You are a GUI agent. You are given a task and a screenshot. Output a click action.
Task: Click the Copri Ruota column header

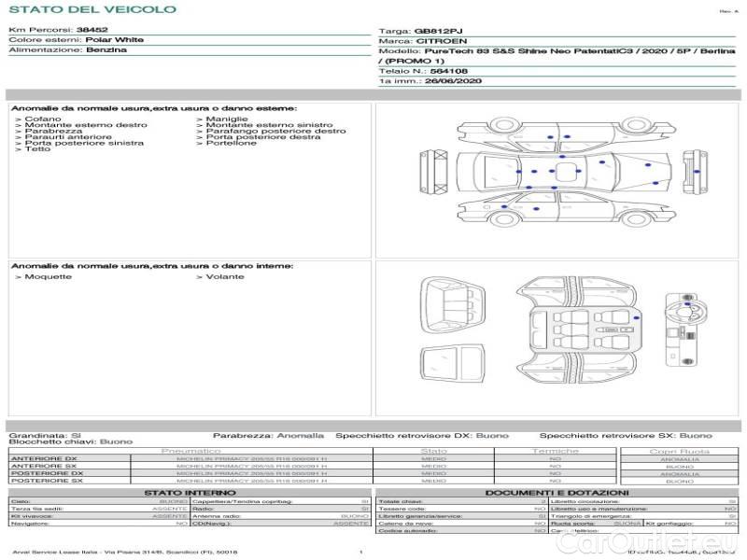679,451
